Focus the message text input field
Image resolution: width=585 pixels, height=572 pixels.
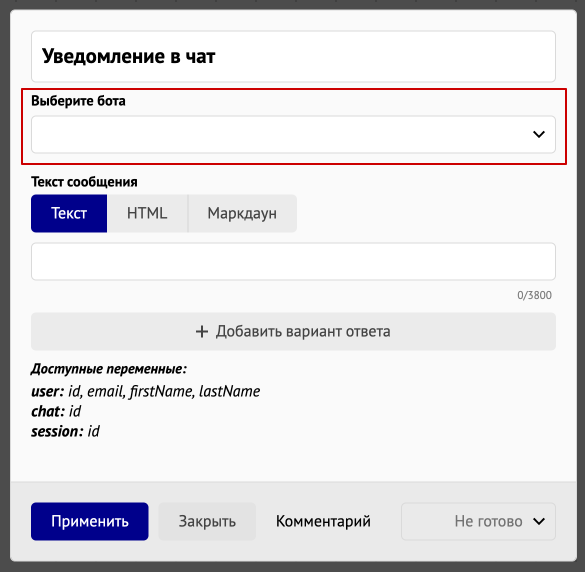(x=293, y=262)
